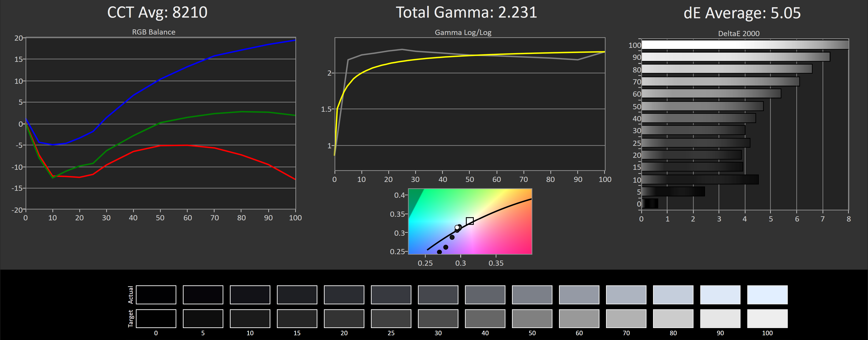Click the Target swatch at level 0

click(x=156, y=319)
